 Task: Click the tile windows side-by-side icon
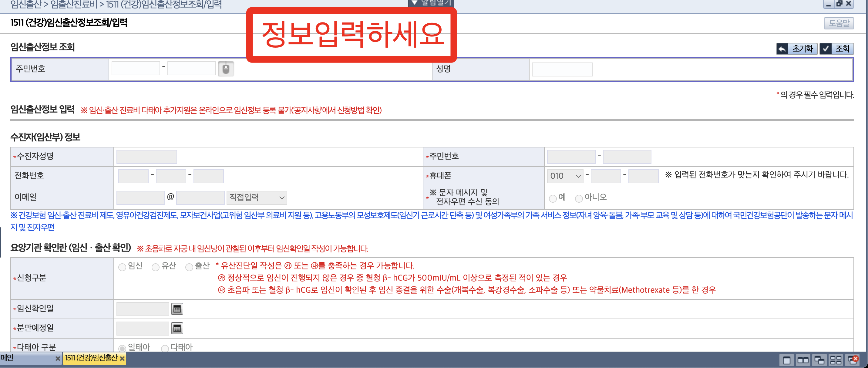click(x=804, y=360)
